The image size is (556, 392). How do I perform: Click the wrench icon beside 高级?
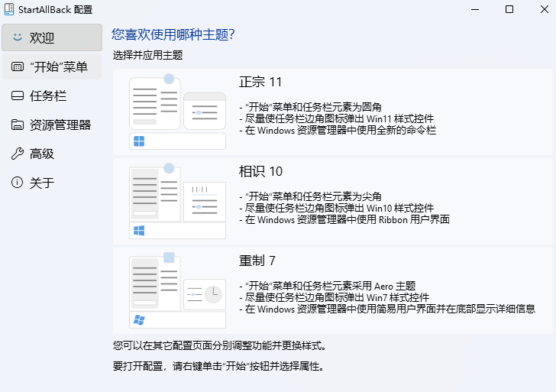coord(17,154)
